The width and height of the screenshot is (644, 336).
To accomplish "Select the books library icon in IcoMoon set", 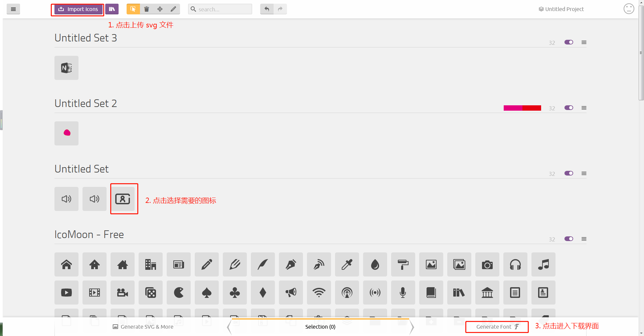I will [x=459, y=293].
